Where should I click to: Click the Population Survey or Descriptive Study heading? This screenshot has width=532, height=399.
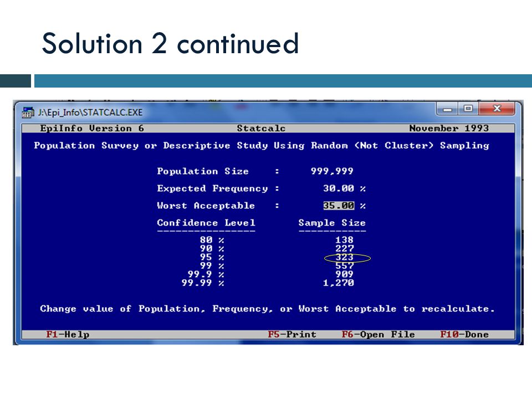click(261, 146)
